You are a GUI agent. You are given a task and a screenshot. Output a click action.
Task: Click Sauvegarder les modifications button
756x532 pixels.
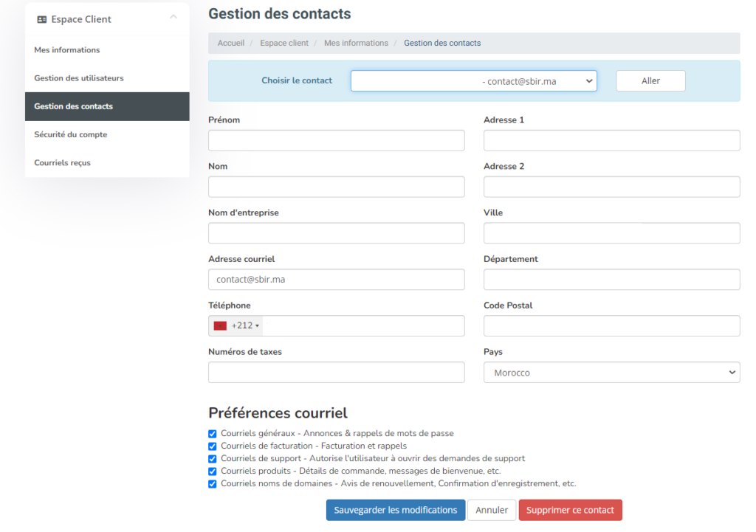pyautogui.click(x=395, y=510)
